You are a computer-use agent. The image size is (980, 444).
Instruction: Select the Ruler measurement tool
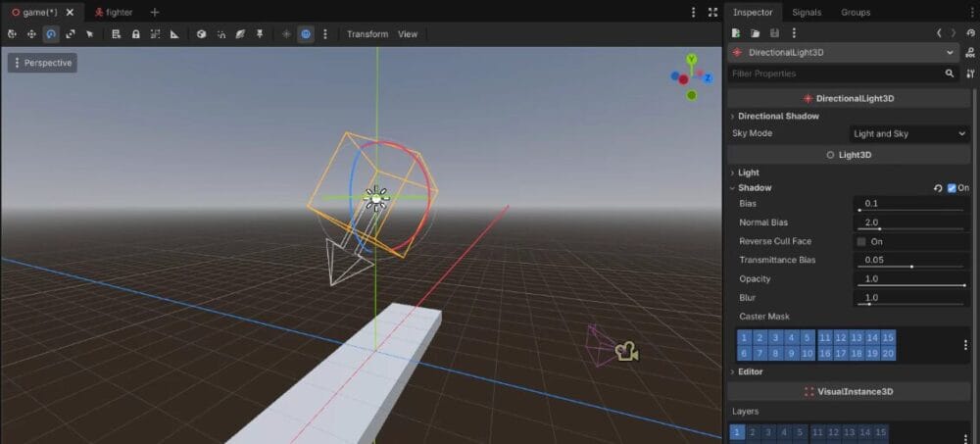click(x=174, y=34)
